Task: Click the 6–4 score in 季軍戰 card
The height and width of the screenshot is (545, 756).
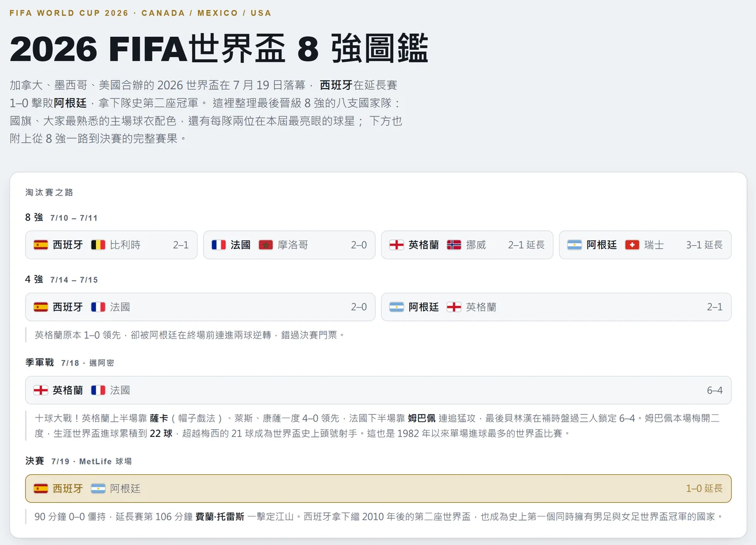Action: point(715,390)
